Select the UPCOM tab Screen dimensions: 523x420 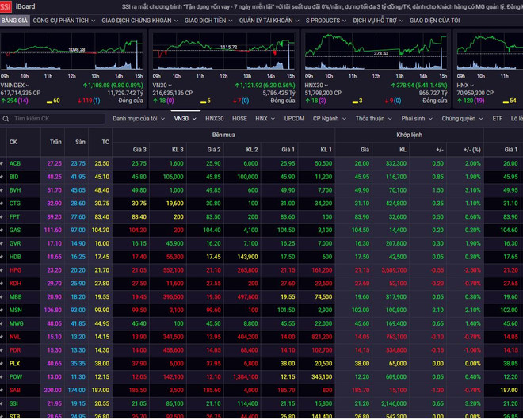294,119
